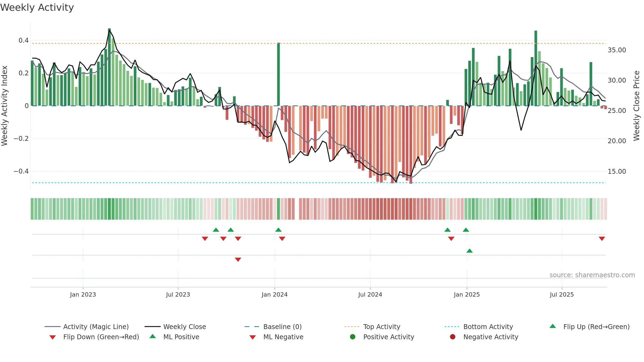Image resolution: width=644 pixels, height=362 pixels.
Task: Click the ML Positive marker near Jan 2025
Action: [470, 251]
